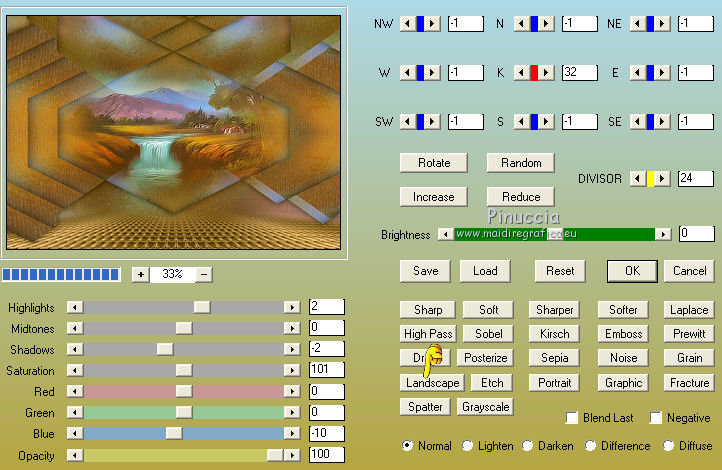Viewport: 722px width, 470px height.
Task: Click the Rotate button
Action: coord(434,163)
